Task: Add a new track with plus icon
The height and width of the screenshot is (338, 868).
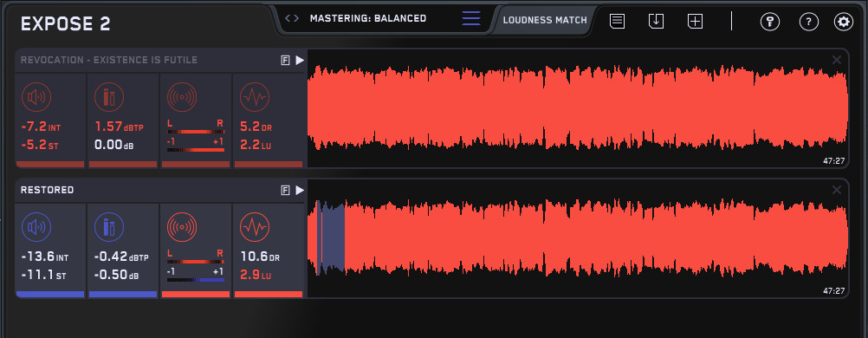Action: (695, 22)
